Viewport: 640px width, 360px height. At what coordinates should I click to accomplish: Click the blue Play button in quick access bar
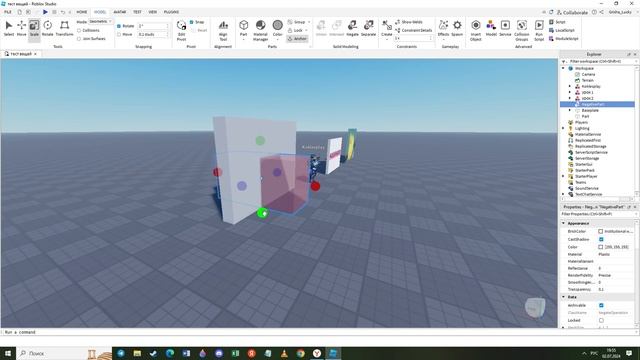coord(45,12)
